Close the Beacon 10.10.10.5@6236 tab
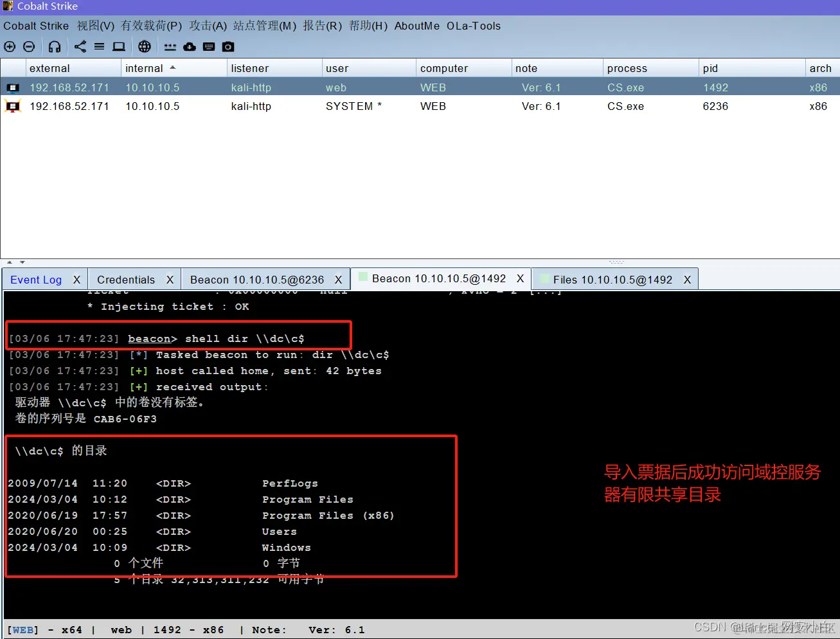 coord(338,280)
